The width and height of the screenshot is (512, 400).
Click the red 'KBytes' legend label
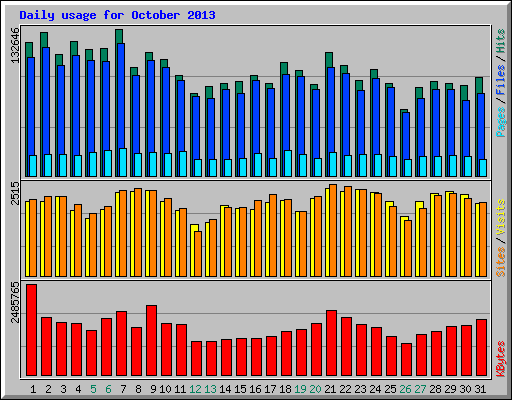click(x=501, y=359)
